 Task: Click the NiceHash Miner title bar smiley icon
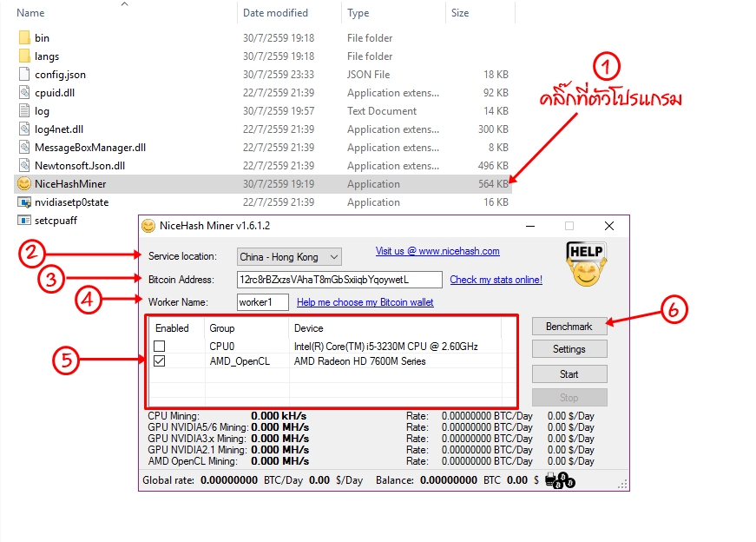pyautogui.click(x=148, y=226)
